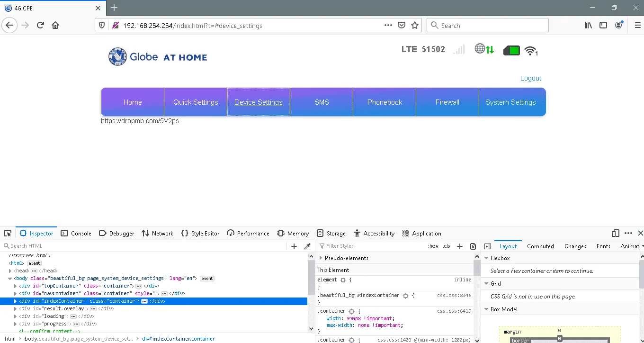Toggle the .cls class panel
This screenshot has width=644, height=343.
pos(447,246)
